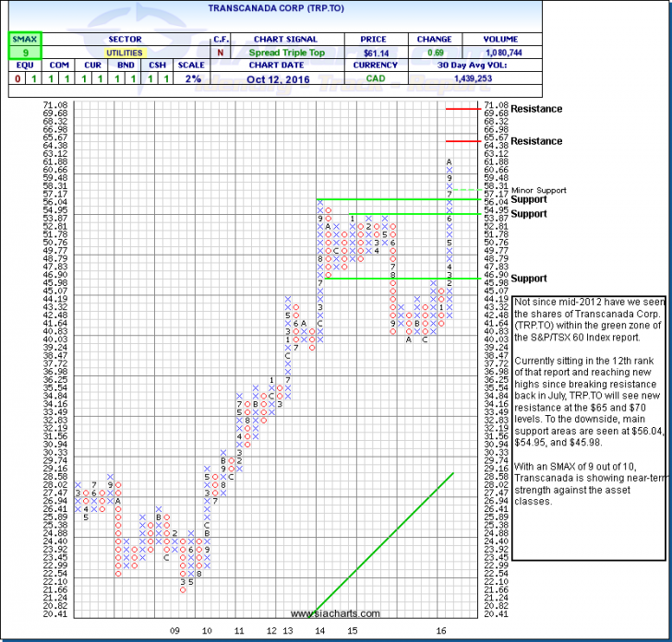Viewport: 672px width, 642px height.
Task: Click the C.F. value N
Action: pos(221,53)
